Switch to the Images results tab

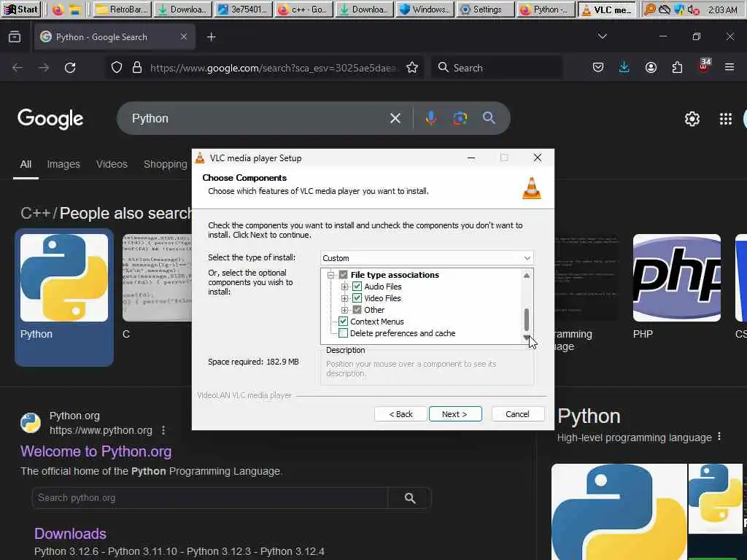[x=63, y=164]
